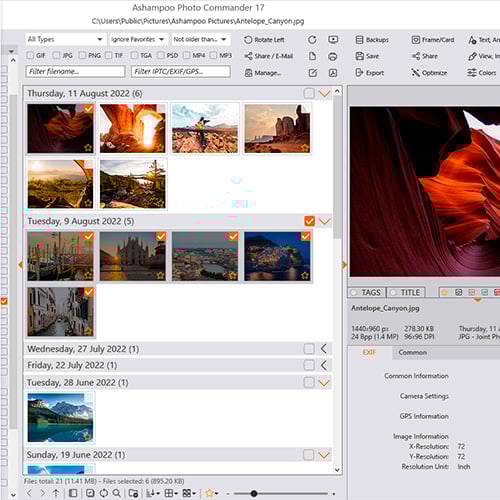Expand the Friday, 22 July 2022 group

[324, 365]
